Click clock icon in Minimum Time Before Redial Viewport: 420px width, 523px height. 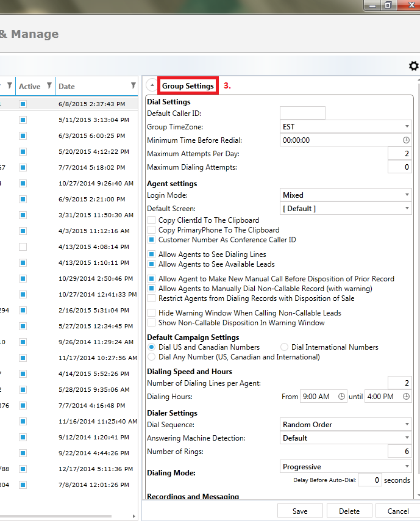[x=406, y=140]
